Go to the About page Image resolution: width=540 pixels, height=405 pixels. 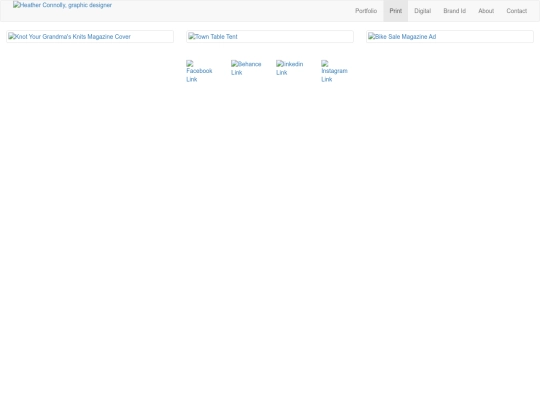click(x=486, y=11)
